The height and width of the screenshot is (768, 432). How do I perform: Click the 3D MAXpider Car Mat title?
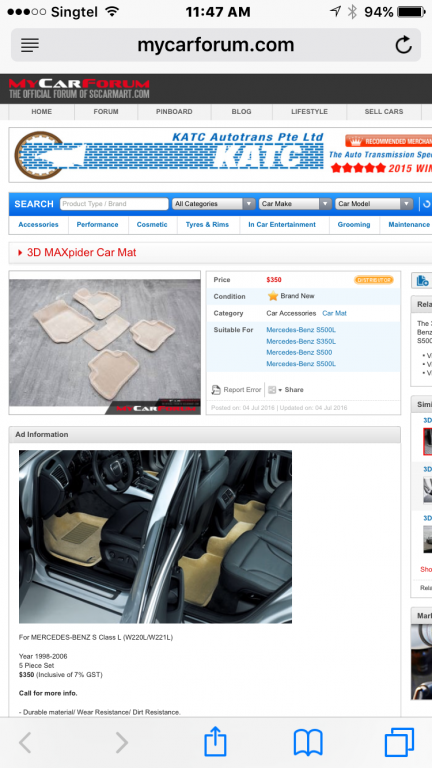81,253
